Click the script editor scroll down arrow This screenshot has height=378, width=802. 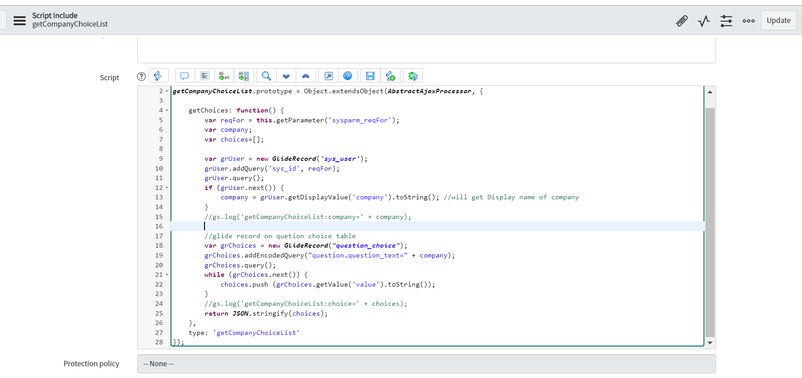point(710,342)
